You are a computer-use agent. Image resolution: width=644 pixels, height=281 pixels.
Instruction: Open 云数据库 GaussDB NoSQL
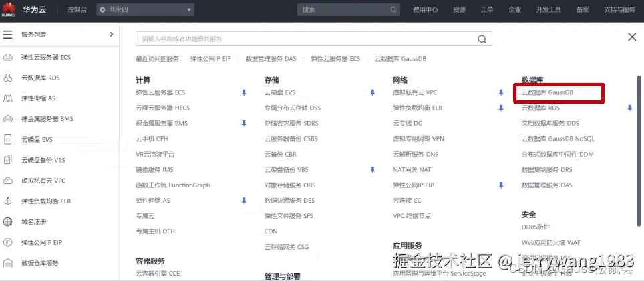[x=558, y=138]
